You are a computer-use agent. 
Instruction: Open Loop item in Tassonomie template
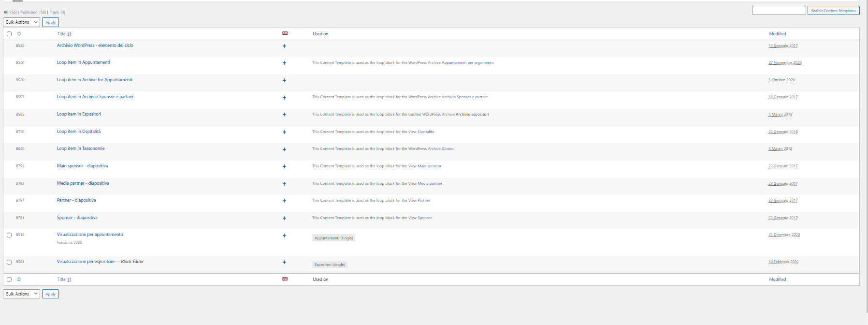point(81,148)
